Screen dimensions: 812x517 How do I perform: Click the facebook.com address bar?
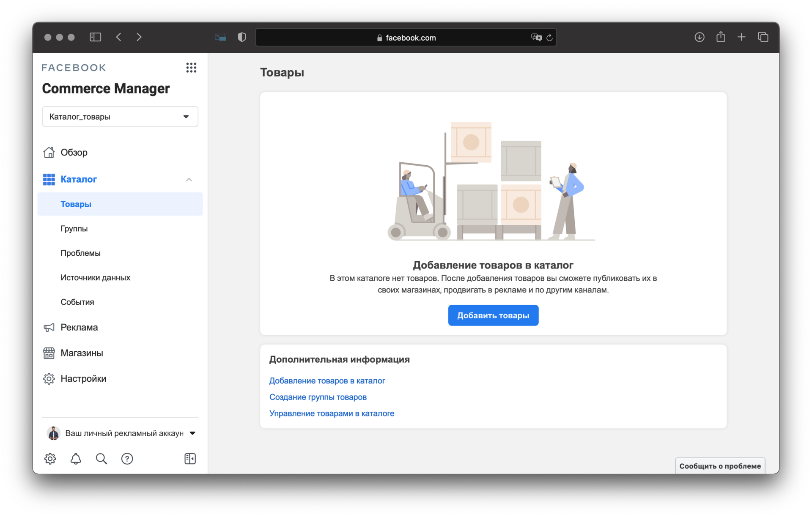coord(406,38)
